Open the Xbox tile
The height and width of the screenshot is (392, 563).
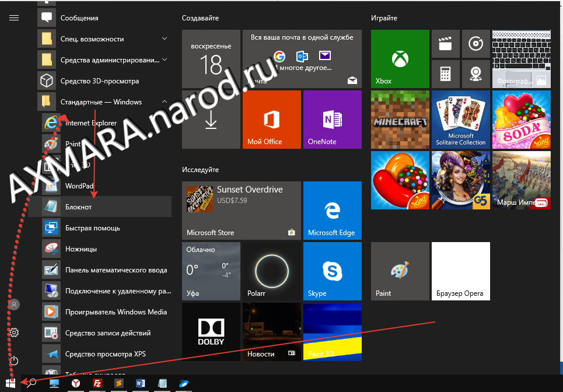click(x=400, y=59)
